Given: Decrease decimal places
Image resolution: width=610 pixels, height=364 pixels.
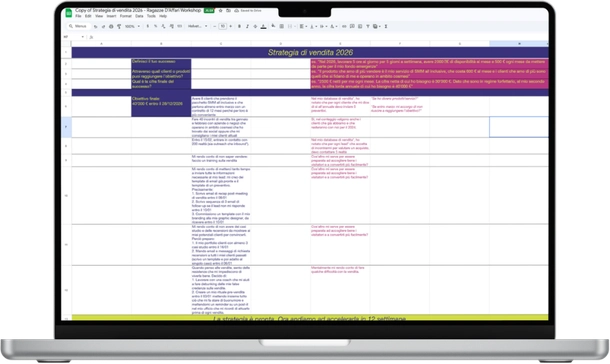Looking at the screenshot, I should (163, 26).
